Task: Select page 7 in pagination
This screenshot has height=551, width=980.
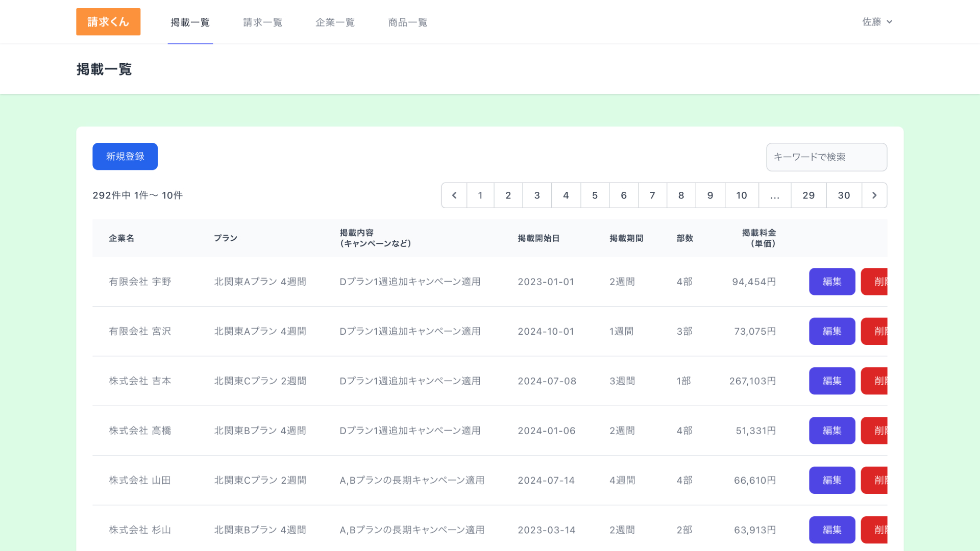Action: pos(653,195)
